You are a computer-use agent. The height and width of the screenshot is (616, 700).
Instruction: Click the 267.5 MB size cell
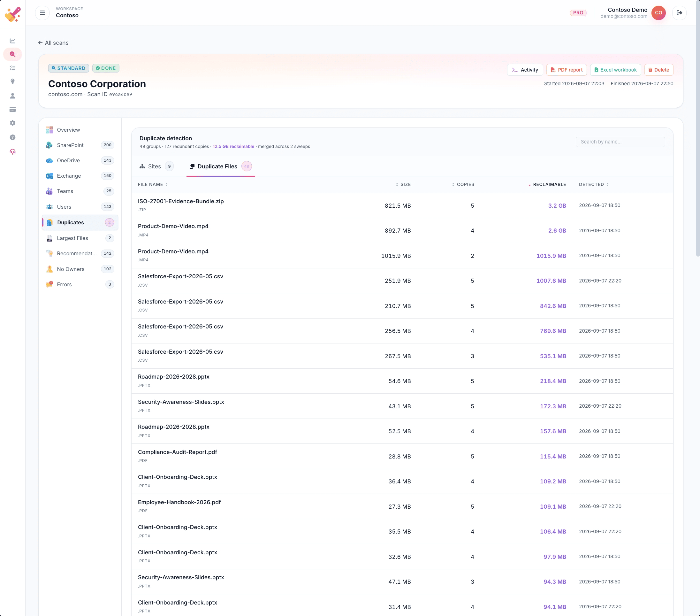click(x=398, y=356)
